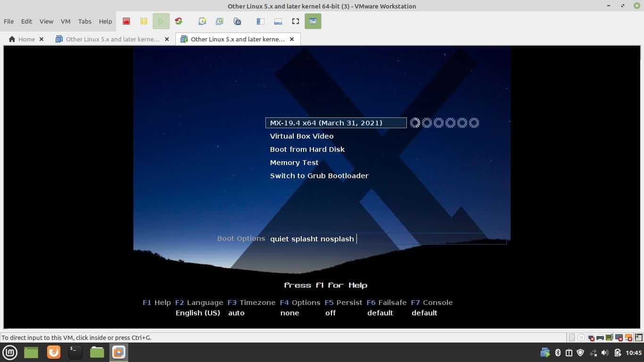The height and width of the screenshot is (362, 644).
Task: Click the battery power tray icon
Action: [618, 353]
